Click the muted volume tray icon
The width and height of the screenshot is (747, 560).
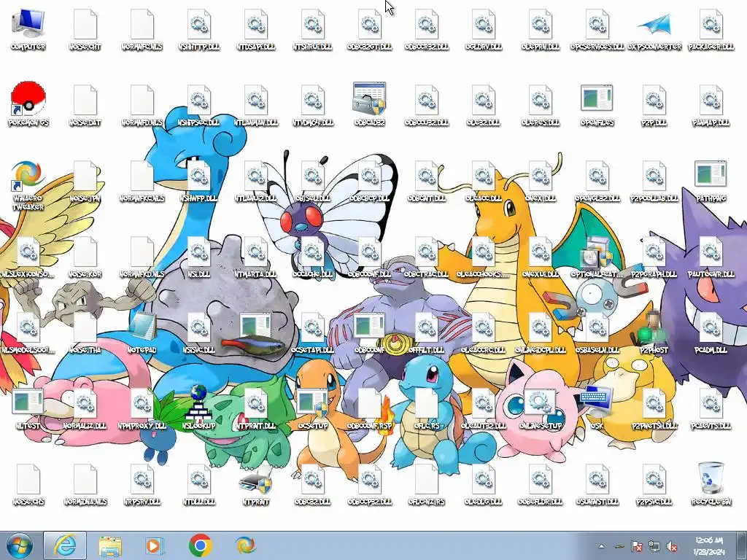672,547
